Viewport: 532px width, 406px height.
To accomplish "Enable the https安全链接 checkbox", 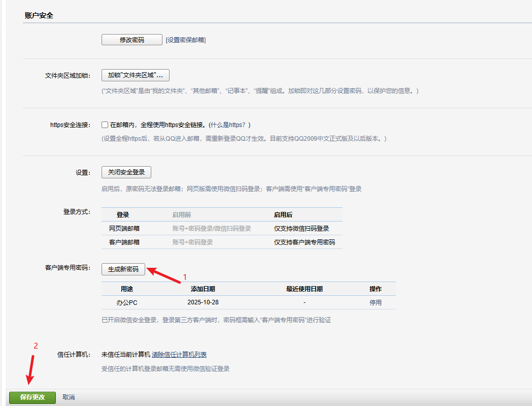I will tap(105, 124).
